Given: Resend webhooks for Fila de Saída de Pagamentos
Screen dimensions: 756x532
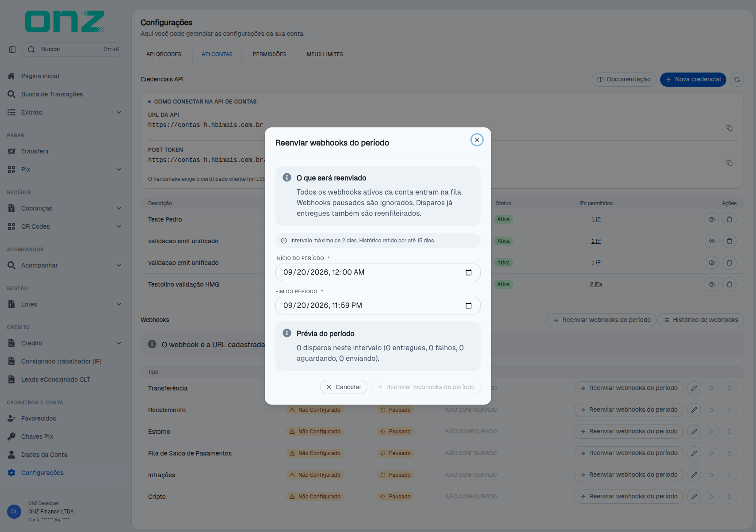Looking at the screenshot, I should tap(628, 453).
